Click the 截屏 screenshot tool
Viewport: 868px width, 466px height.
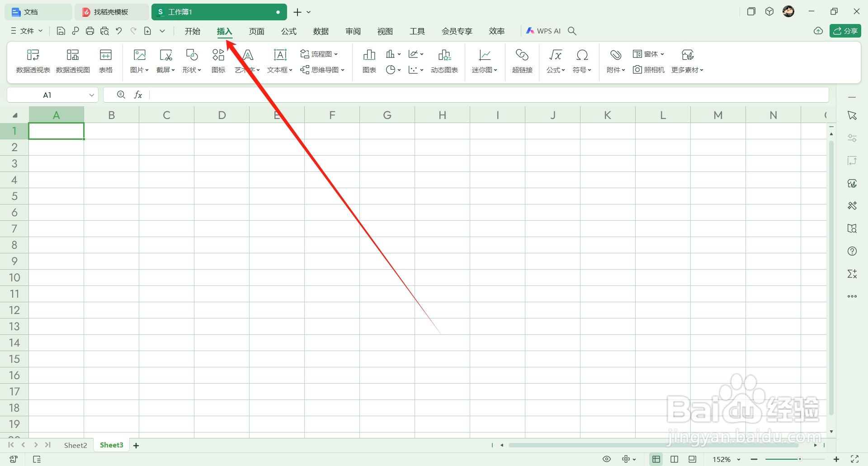tap(166, 61)
